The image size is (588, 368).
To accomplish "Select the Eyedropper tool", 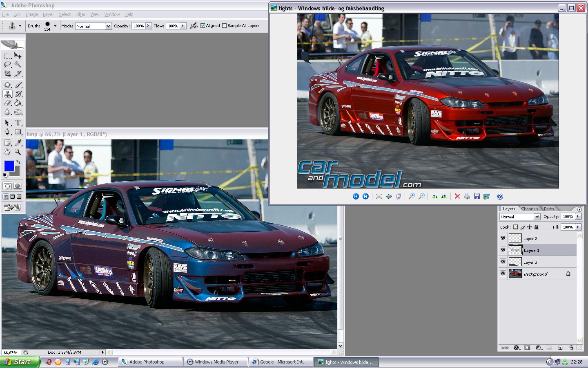I will click(x=18, y=143).
